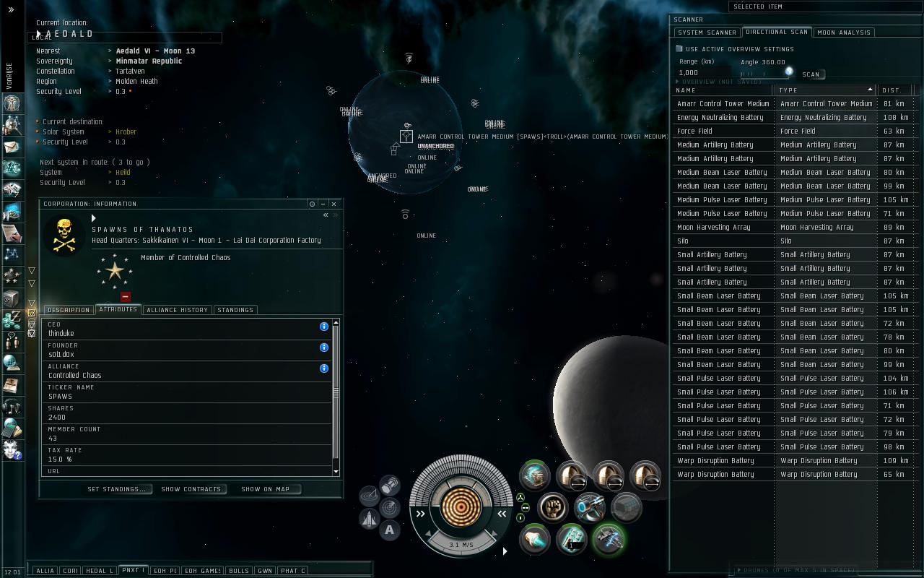The image size is (924, 578).
Task: Activate the blue-ringed turret module on the HUD
Action: coord(590,507)
